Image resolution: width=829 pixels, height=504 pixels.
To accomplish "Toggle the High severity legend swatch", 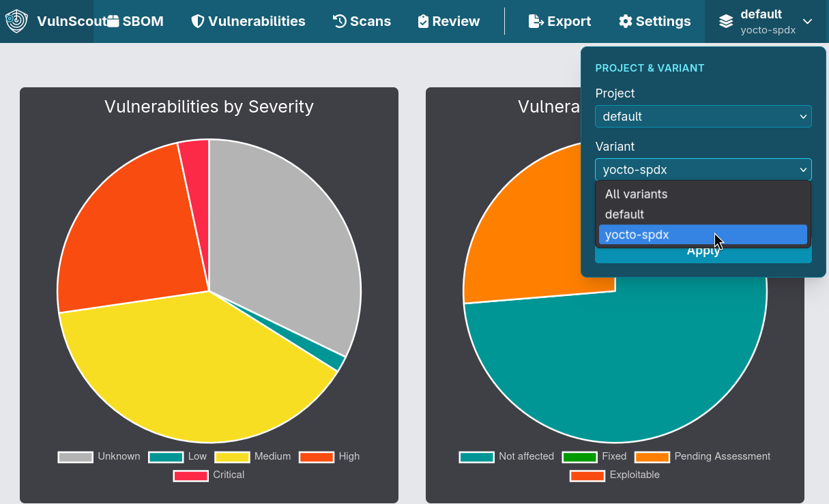I will click(x=317, y=457).
